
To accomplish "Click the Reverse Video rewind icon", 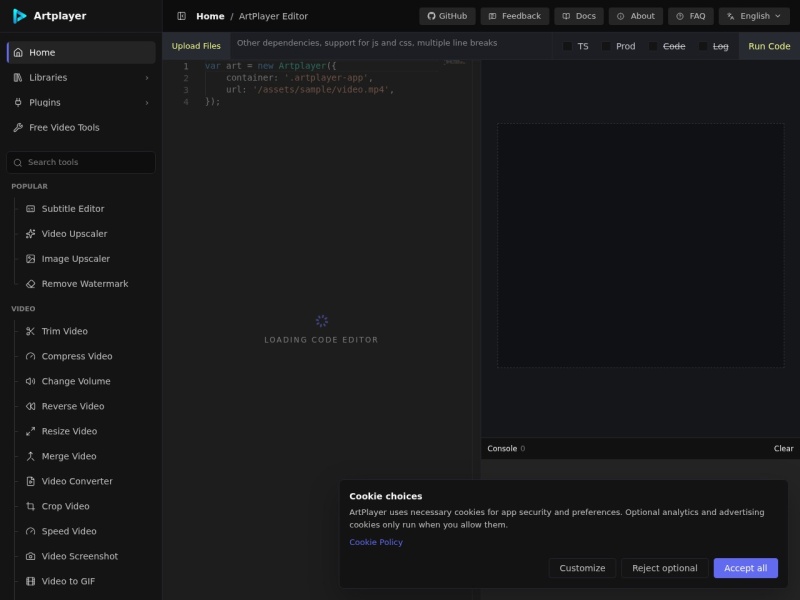I will 31,406.
